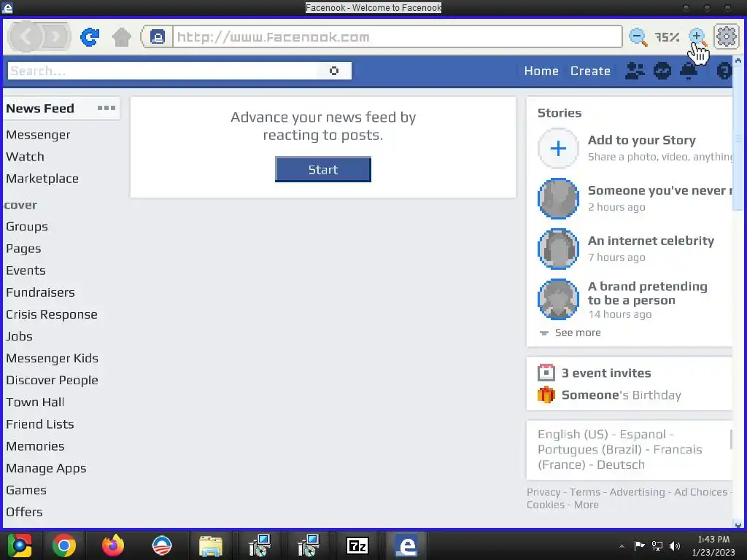Click the calendar icon for event invites

546,373
